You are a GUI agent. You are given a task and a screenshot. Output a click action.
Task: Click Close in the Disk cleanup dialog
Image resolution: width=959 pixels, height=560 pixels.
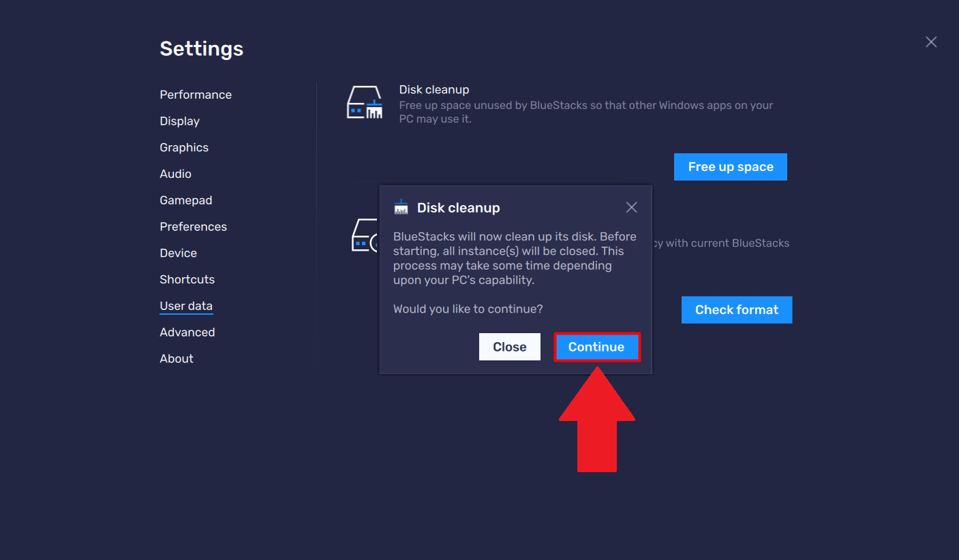tap(510, 347)
